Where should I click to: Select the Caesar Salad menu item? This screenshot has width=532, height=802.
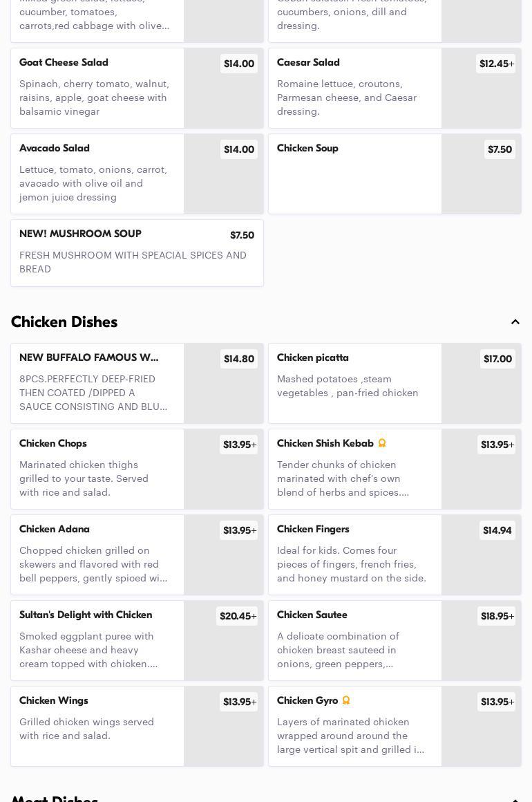click(x=354, y=88)
